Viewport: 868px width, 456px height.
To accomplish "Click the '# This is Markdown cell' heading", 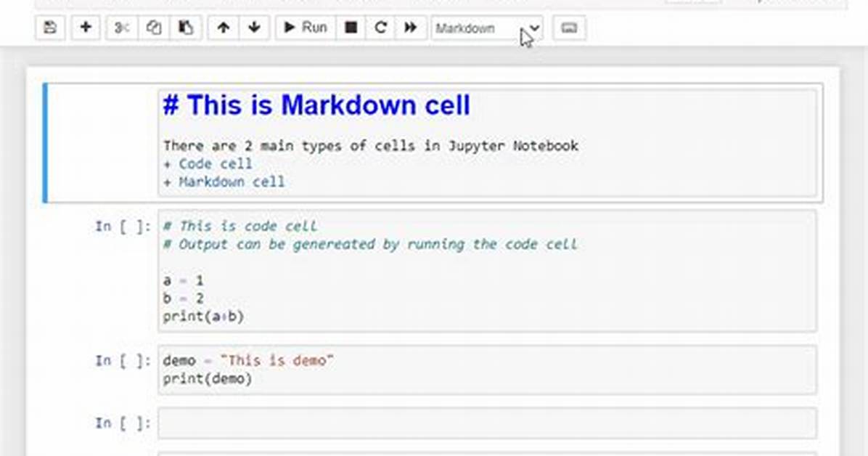I will 316,105.
